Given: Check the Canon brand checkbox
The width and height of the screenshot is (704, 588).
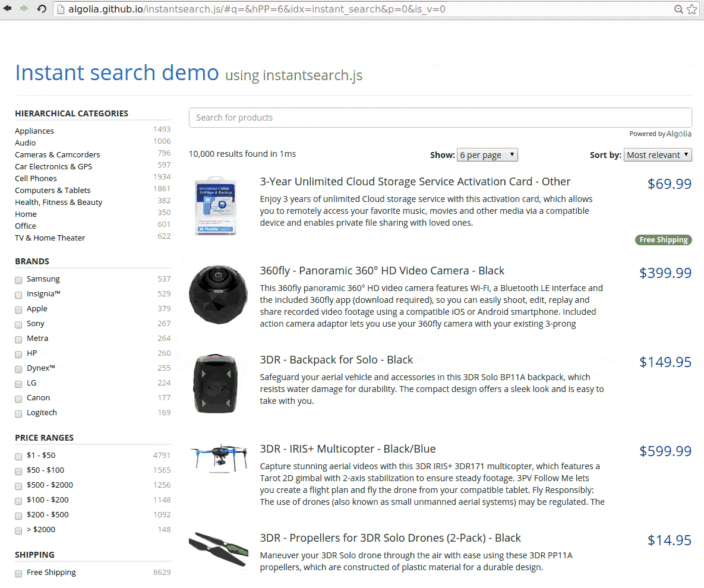Looking at the screenshot, I should (18, 399).
